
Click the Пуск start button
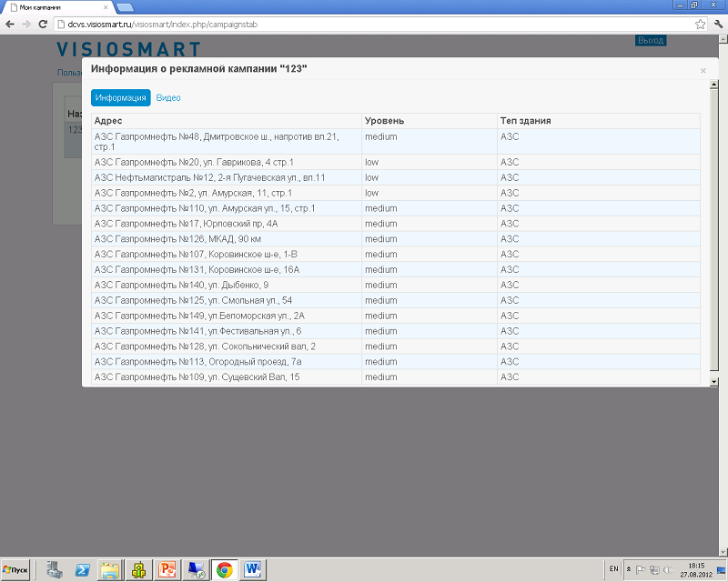tap(15, 569)
